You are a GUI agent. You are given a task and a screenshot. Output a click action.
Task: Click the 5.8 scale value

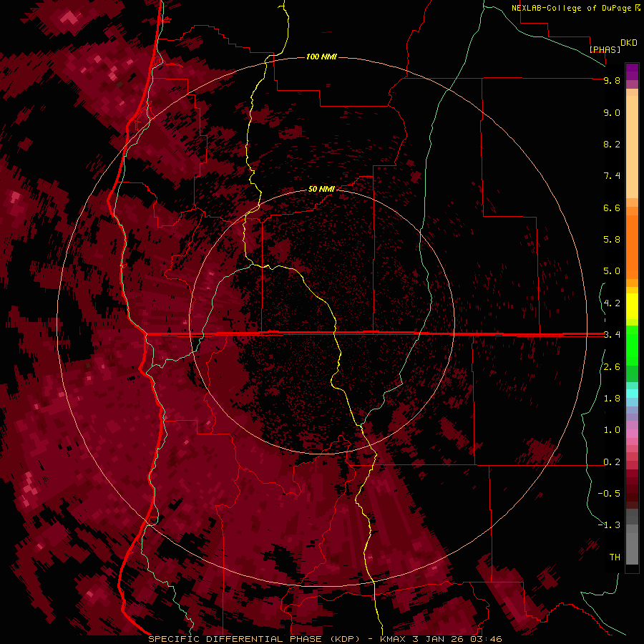pyautogui.click(x=612, y=240)
